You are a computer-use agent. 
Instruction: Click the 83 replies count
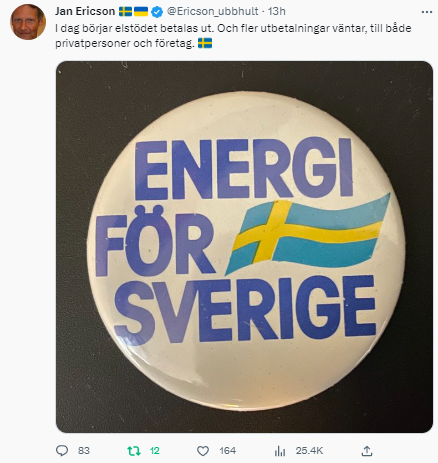coord(84,451)
